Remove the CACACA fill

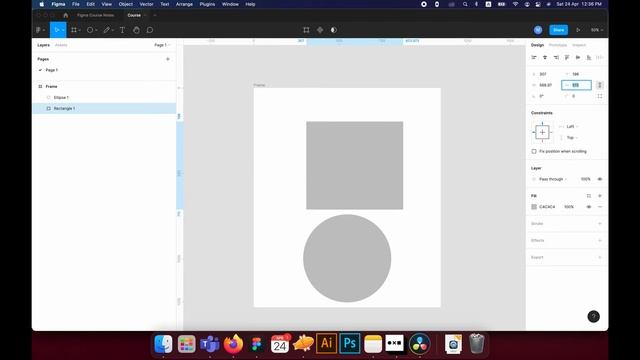pos(600,207)
